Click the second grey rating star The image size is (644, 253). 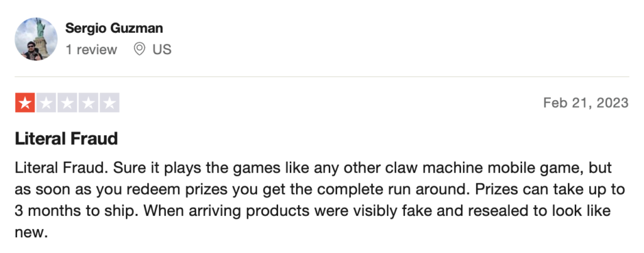tap(46, 103)
